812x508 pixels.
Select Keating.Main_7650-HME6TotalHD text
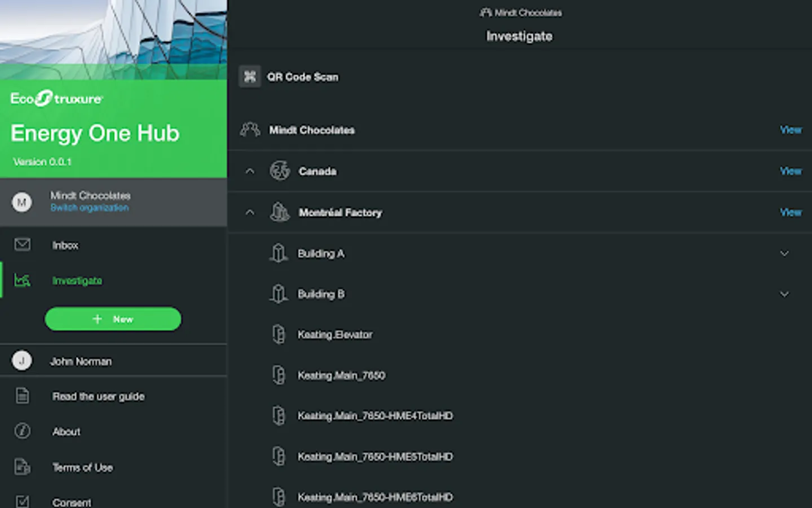click(x=376, y=497)
